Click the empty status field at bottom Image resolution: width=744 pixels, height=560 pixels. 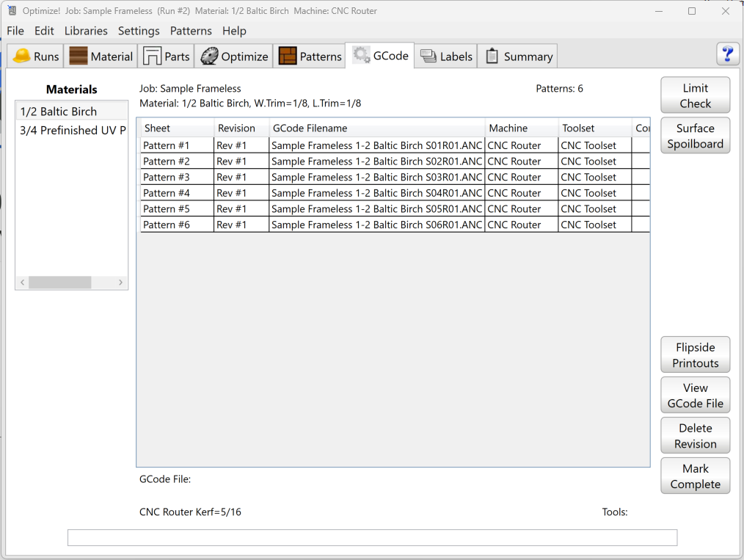tap(372, 538)
